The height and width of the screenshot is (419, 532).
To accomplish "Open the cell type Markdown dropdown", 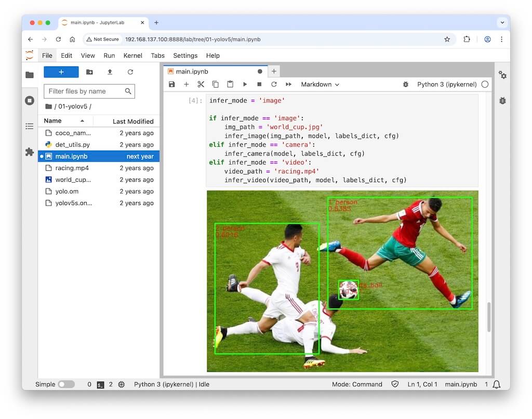I will (320, 84).
